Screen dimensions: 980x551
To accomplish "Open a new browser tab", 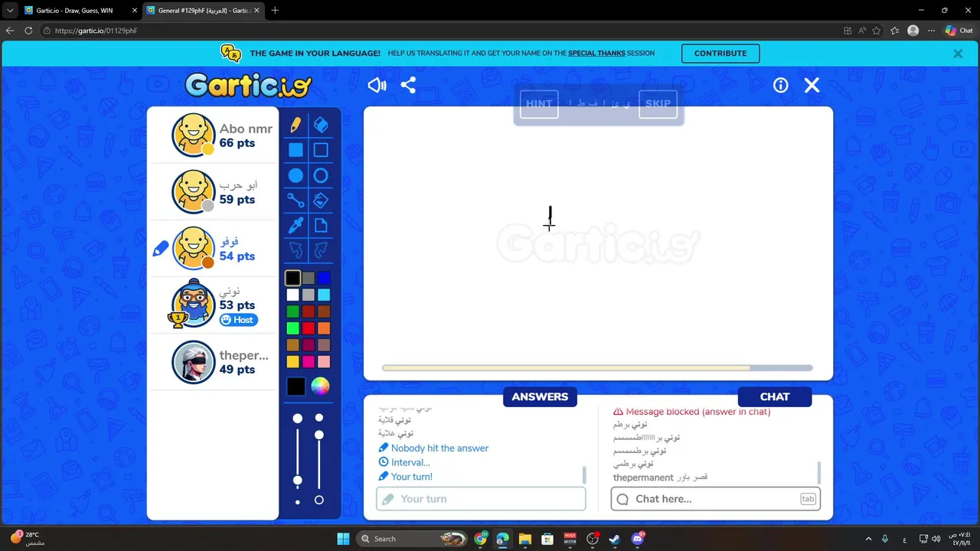I will tap(275, 11).
